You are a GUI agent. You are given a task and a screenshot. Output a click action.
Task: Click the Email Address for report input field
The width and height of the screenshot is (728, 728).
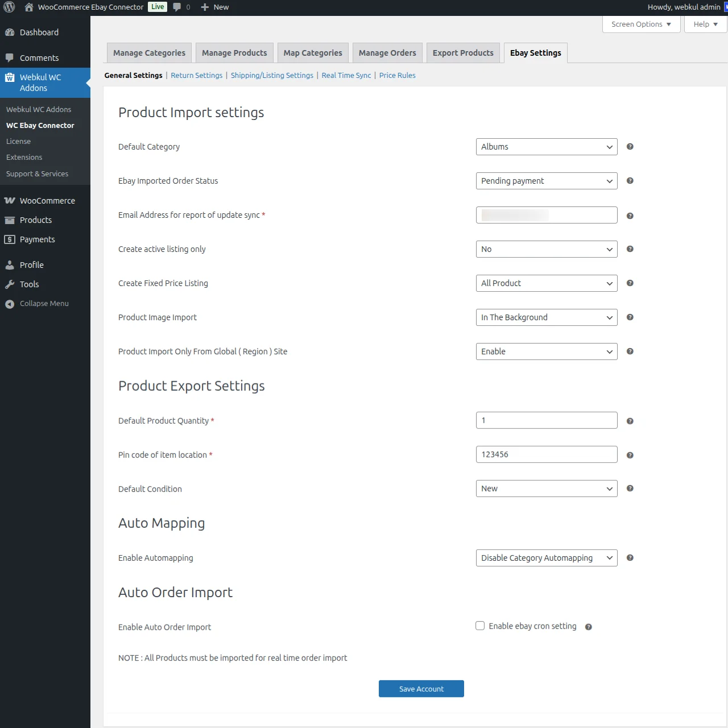pyautogui.click(x=547, y=215)
